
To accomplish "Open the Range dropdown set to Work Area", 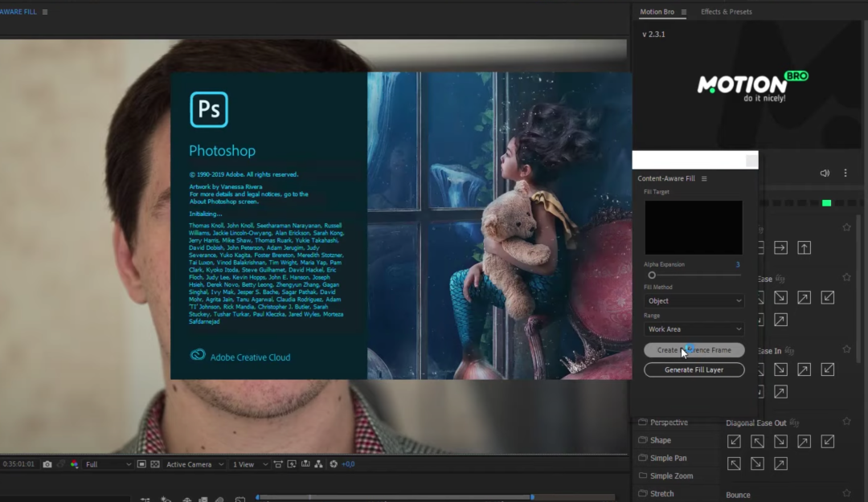I will point(694,329).
